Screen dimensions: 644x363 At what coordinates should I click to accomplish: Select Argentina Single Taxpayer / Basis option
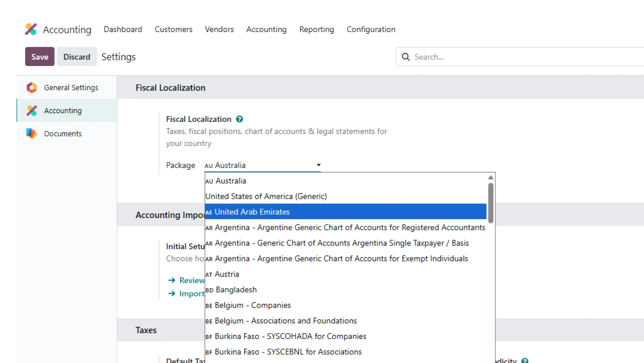(x=346, y=243)
